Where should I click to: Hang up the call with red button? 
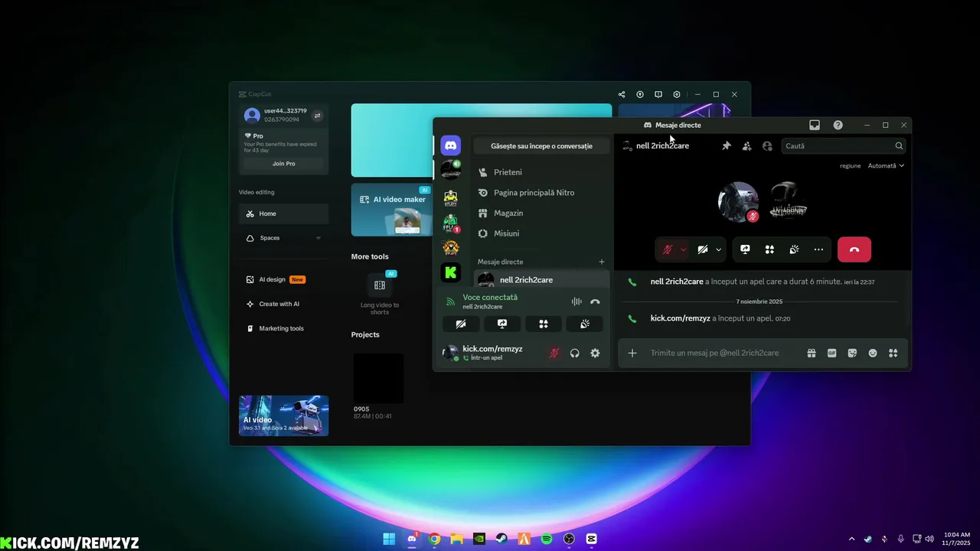coord(854,249)
